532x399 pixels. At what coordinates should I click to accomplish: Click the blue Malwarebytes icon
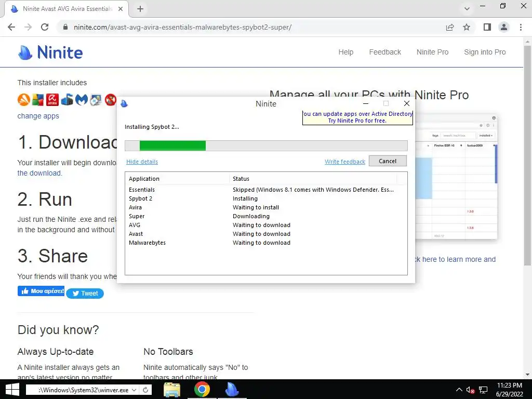[82, 100]
